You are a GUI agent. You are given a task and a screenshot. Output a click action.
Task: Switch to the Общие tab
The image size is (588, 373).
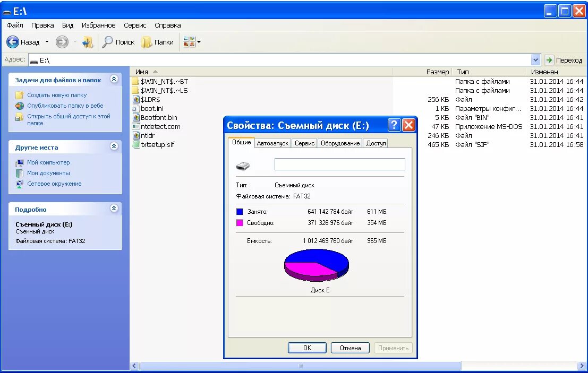coord(242,142)
